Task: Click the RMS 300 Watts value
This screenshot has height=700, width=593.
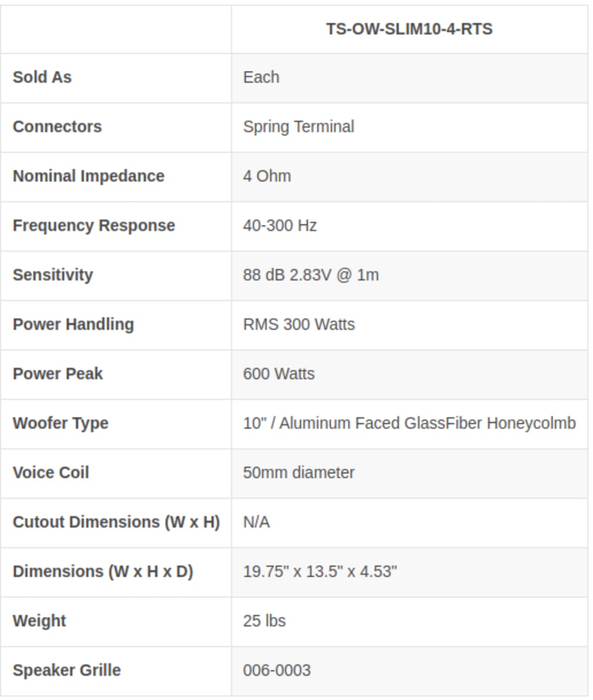Action: tap(299, 324)
